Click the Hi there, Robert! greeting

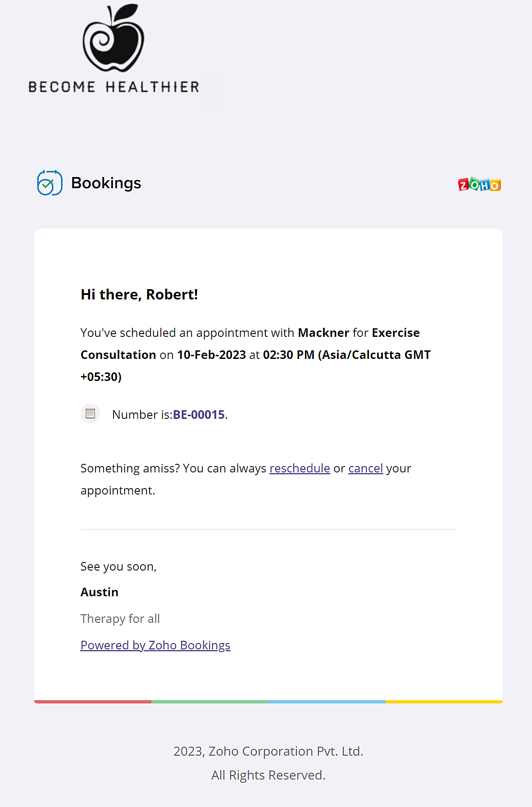point(139,295)
